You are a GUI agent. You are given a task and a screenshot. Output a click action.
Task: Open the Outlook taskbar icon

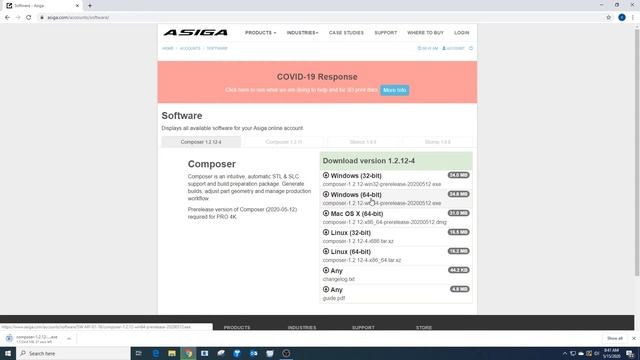click(x=253, y=353)
